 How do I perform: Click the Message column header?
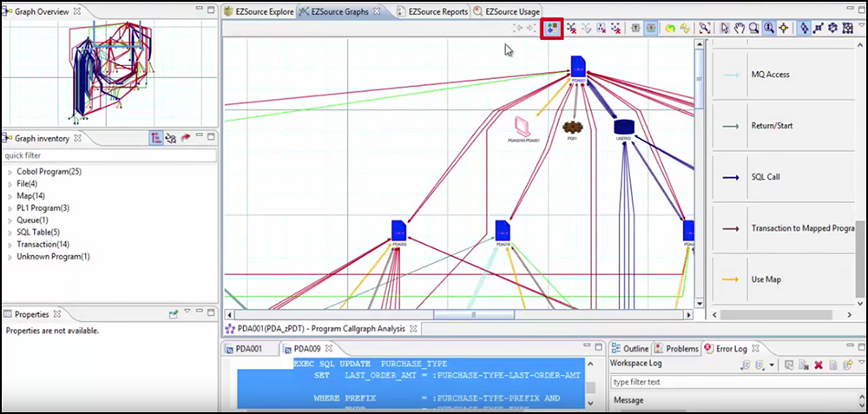628,400
